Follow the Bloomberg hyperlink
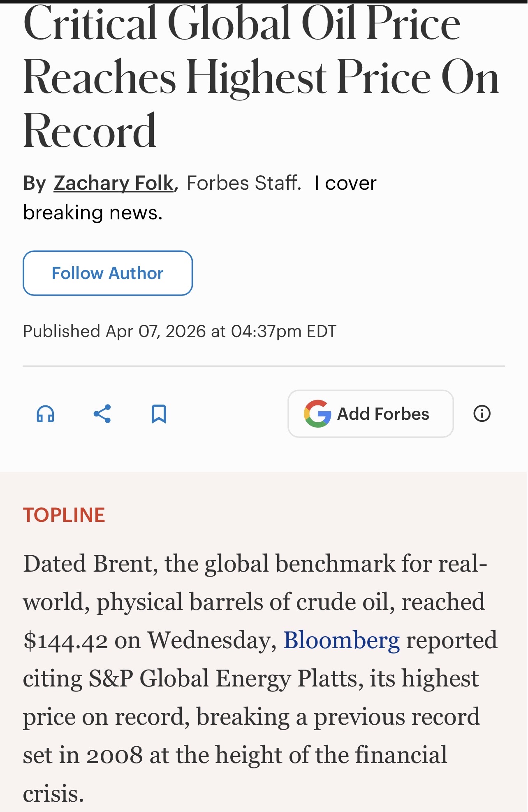528x812 pixels. pyautogui.click(x=341, y=640)
